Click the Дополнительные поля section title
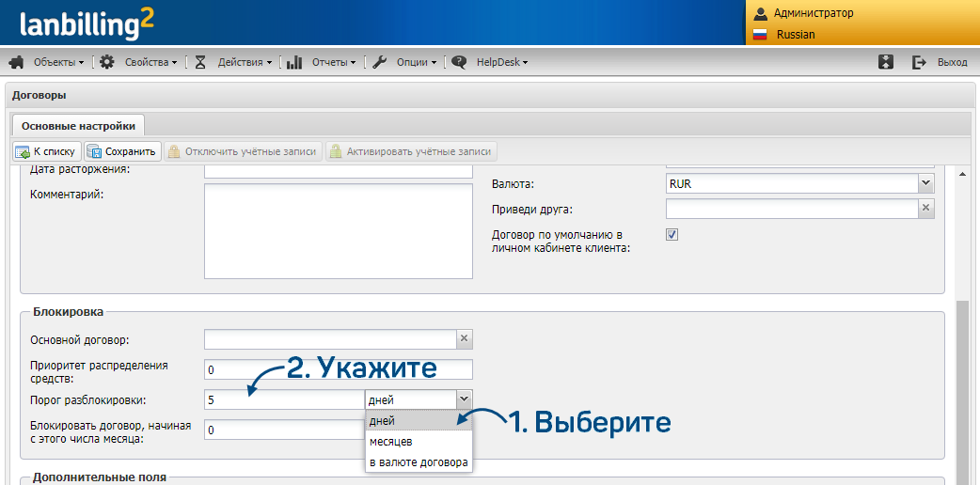 100,477
